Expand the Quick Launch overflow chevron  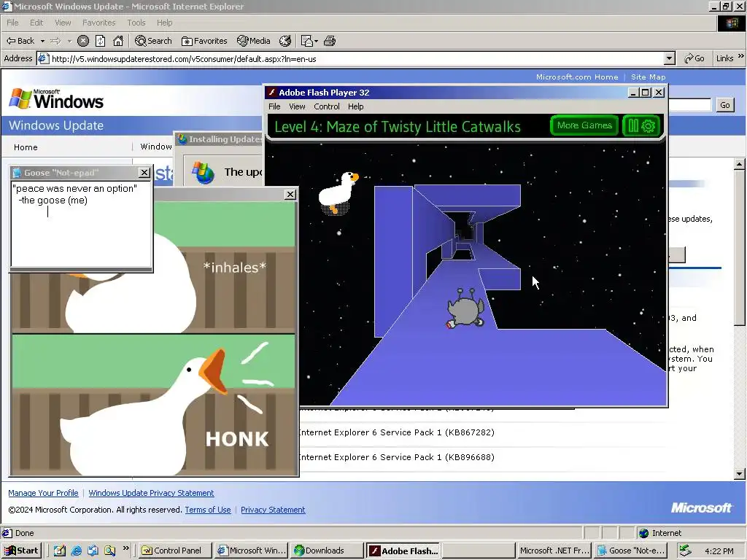125,548
